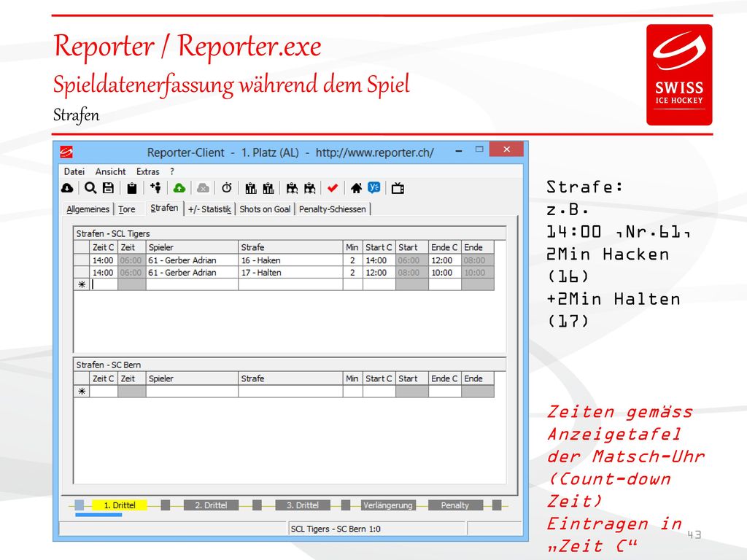Maximize the Reporter-Client window
Image resolution: width=747 pixels, height=560 pixels.
(479, 149)
